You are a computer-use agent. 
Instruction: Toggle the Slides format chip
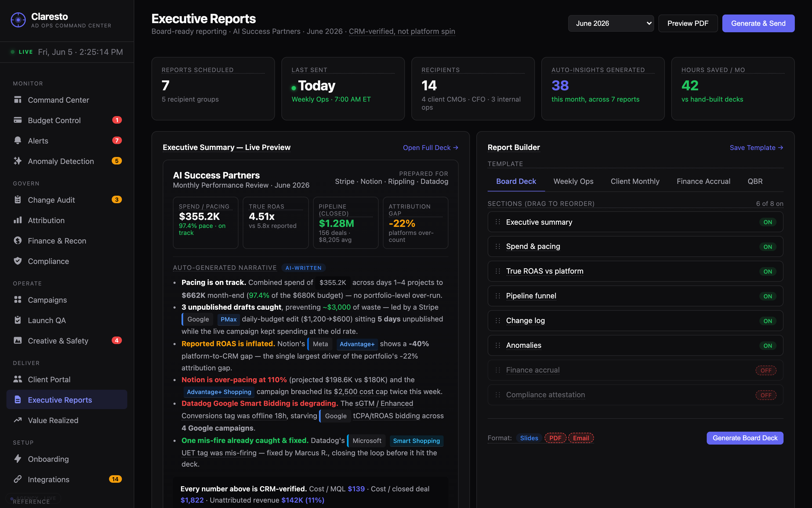529,438
